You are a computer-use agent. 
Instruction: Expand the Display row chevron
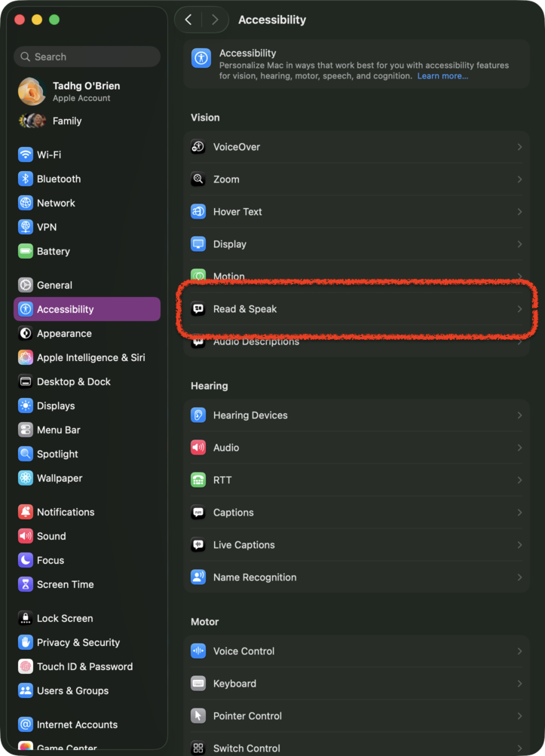pos(519,244)
